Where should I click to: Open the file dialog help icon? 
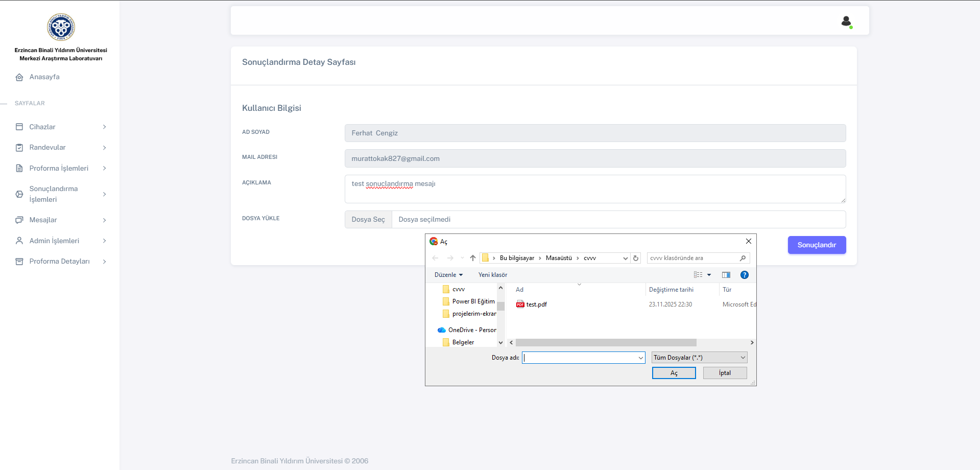744,275
